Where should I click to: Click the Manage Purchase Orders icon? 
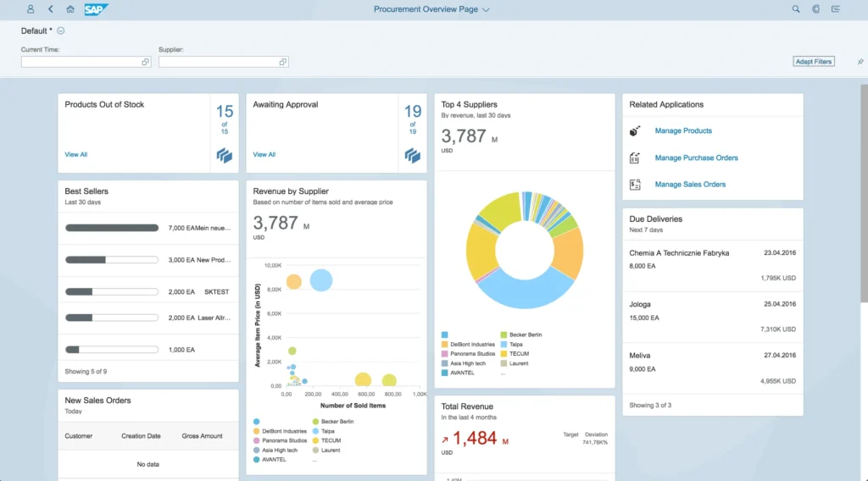tap(635, 158)
